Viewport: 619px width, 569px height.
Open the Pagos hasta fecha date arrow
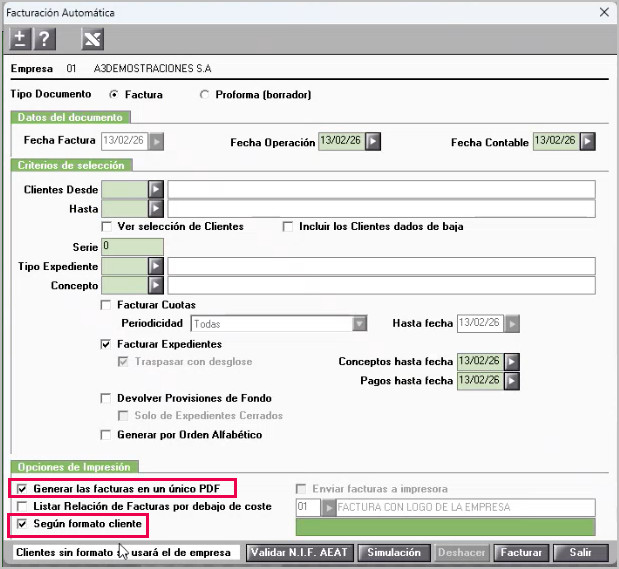click(x=512, y=381)
